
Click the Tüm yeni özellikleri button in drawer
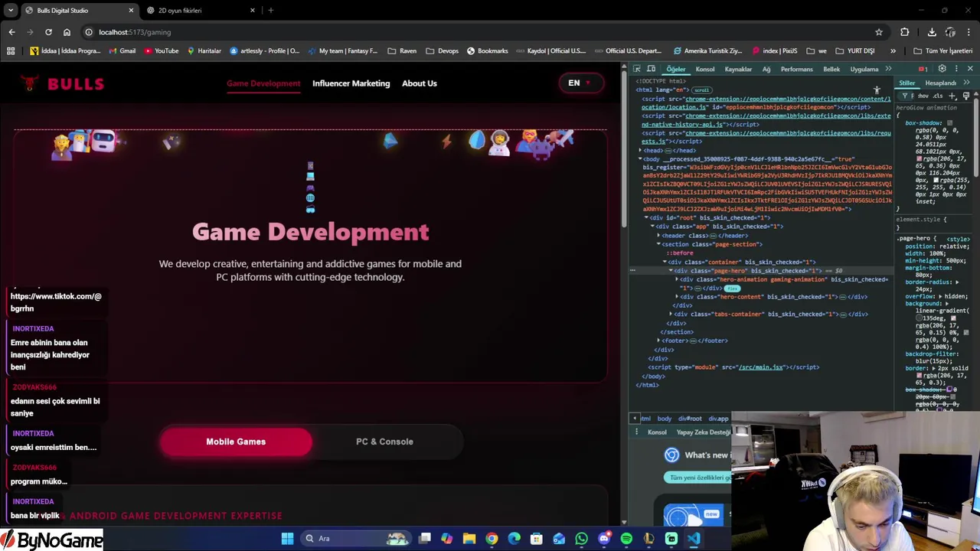[698, 478]
